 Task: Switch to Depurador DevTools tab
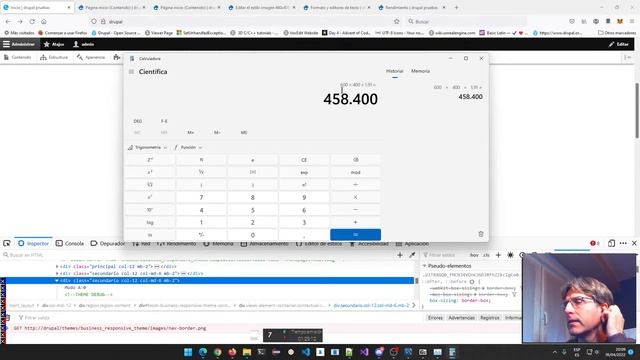pyautogui.click(x=108, y=243)
